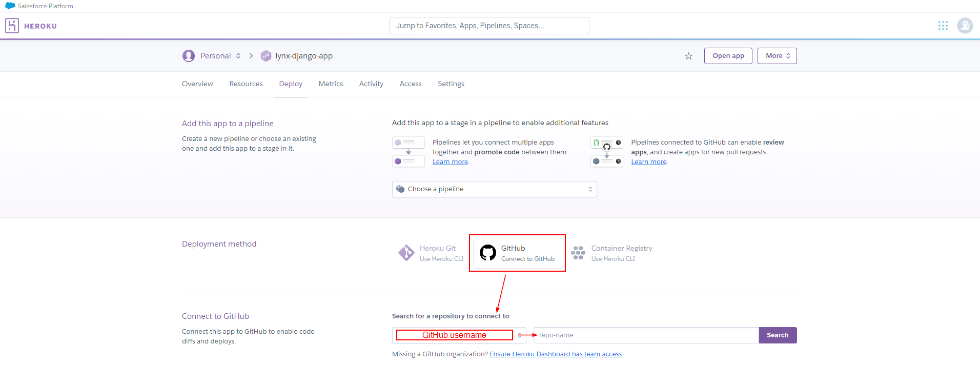Click the Add this app to a pipeline heading

(x=228, y=124)
